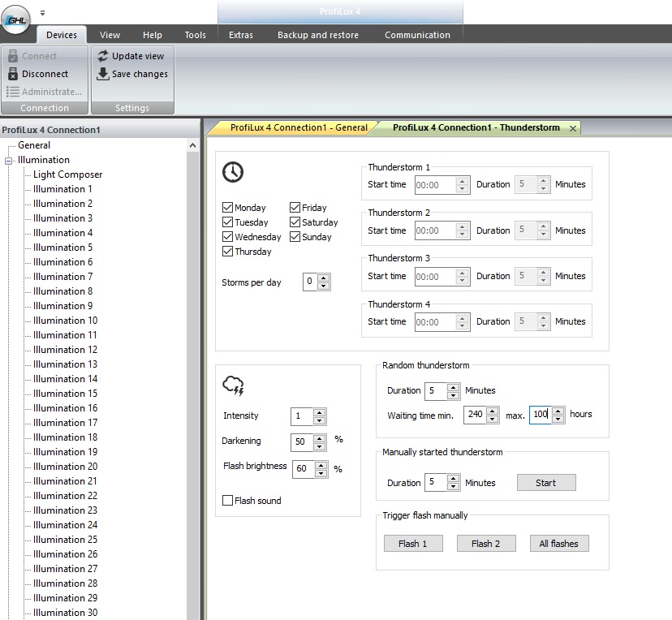The image size is (672, 620).
Task: Close the Thunderstorm tab
Action: tap(572, 128)
